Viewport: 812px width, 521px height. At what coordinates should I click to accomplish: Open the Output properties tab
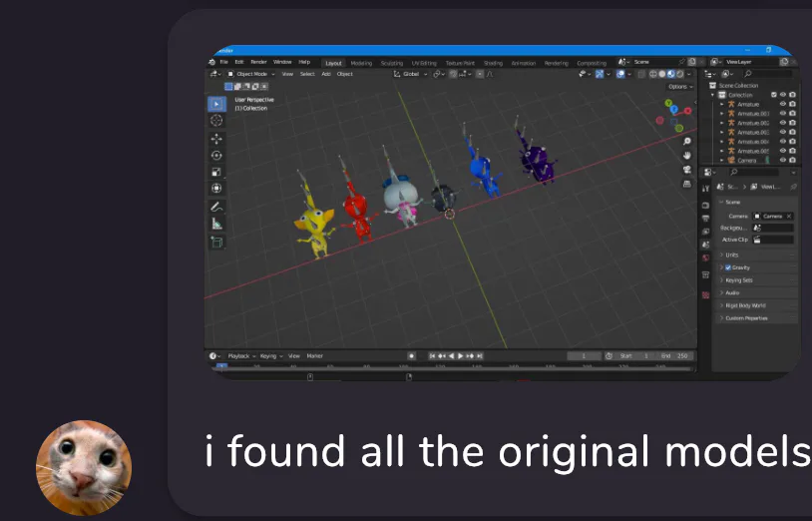coord(705,218)
